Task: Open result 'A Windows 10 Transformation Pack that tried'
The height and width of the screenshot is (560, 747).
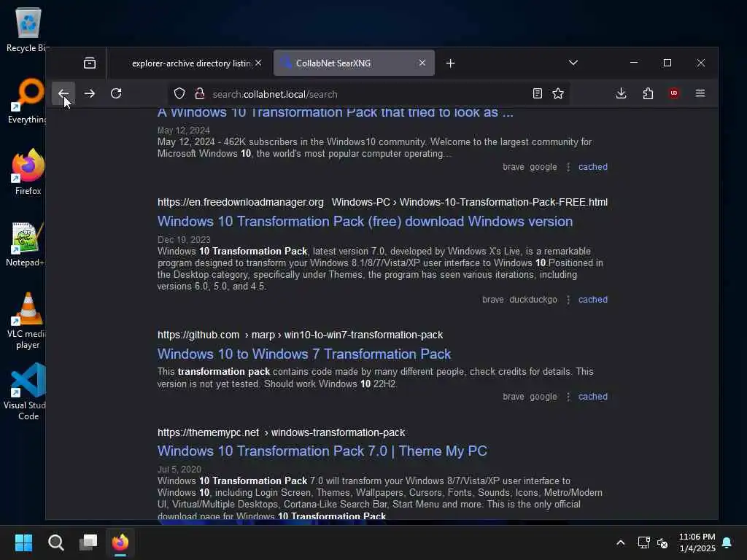Action: coord(336,112)
